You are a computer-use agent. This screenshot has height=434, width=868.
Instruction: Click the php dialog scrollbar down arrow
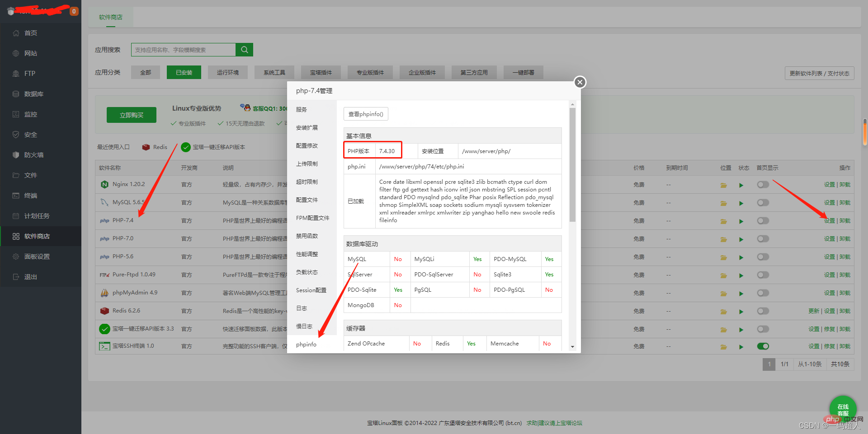pos(572,347)
